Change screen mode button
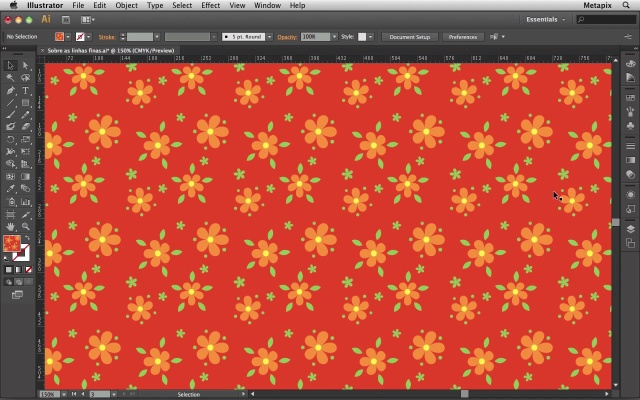Viewport: 640px width, 400px height. [17, 295]
